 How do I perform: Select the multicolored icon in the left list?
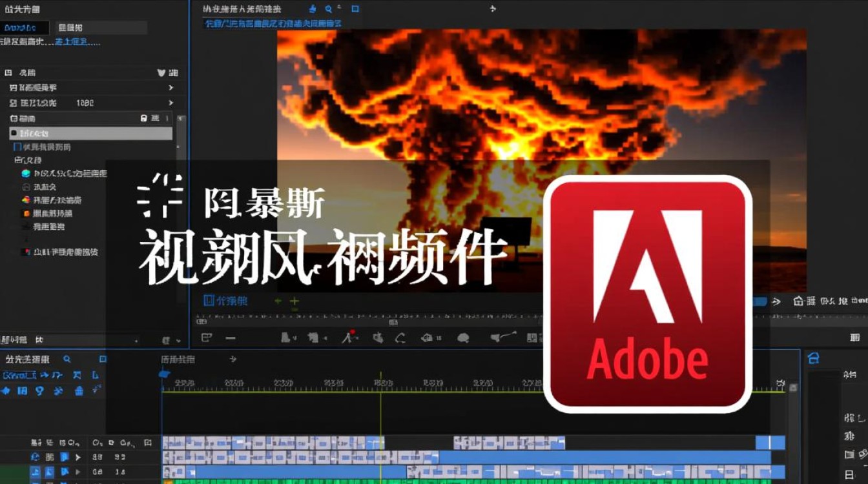point(26,200)
